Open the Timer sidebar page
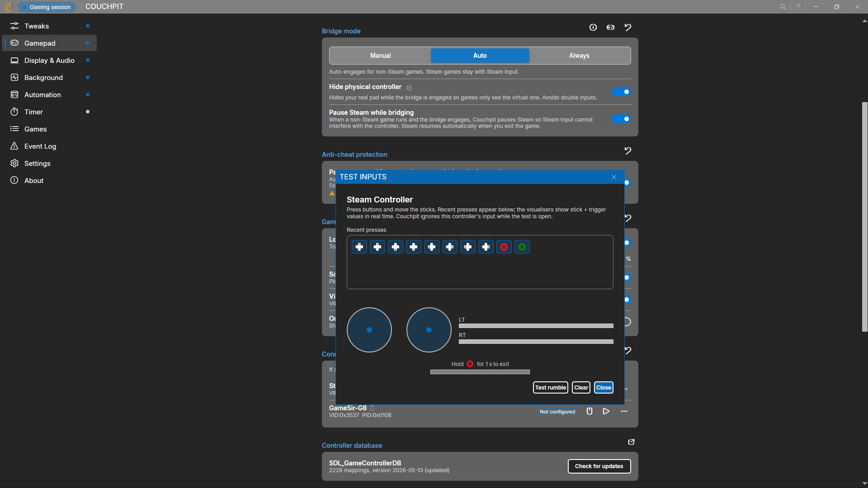The image size is (868, 488). (x=49, y=112)
